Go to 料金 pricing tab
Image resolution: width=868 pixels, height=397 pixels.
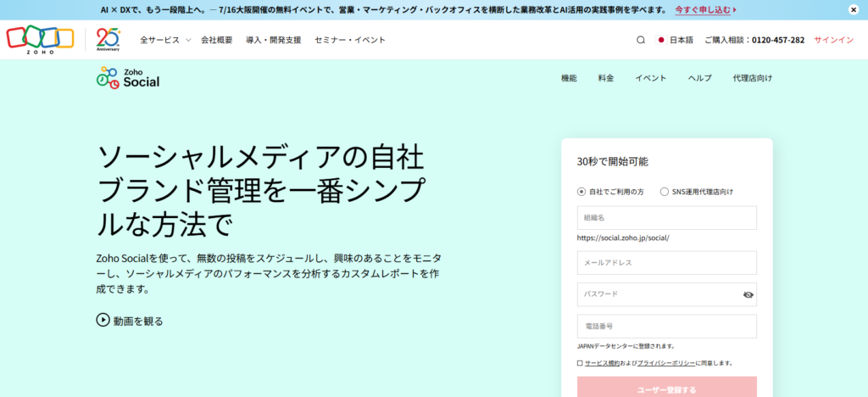(x=606, y=78)
